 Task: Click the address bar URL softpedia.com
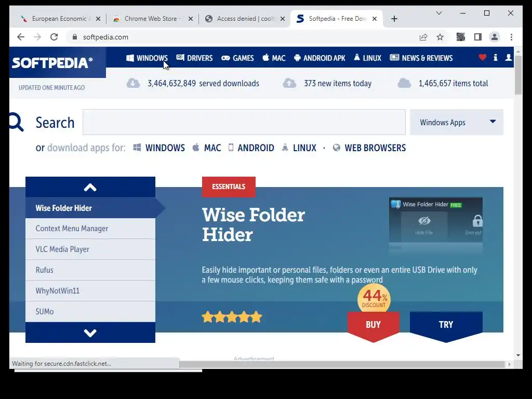click(x=105, y=37)
